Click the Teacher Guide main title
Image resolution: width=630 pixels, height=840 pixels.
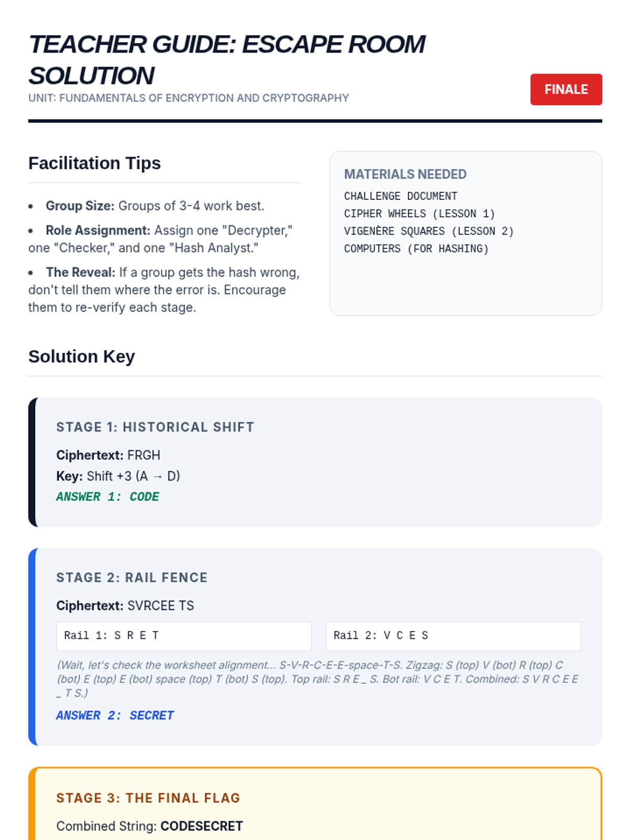pos(226,60)
